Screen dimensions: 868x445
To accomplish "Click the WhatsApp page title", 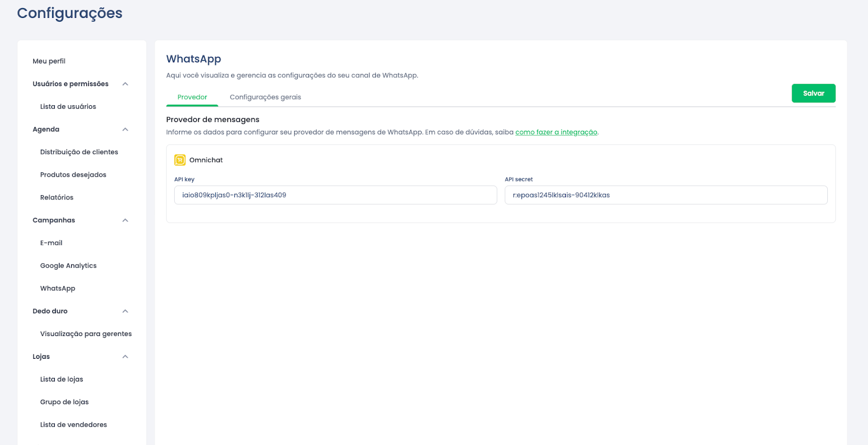I will pos(194,59).
